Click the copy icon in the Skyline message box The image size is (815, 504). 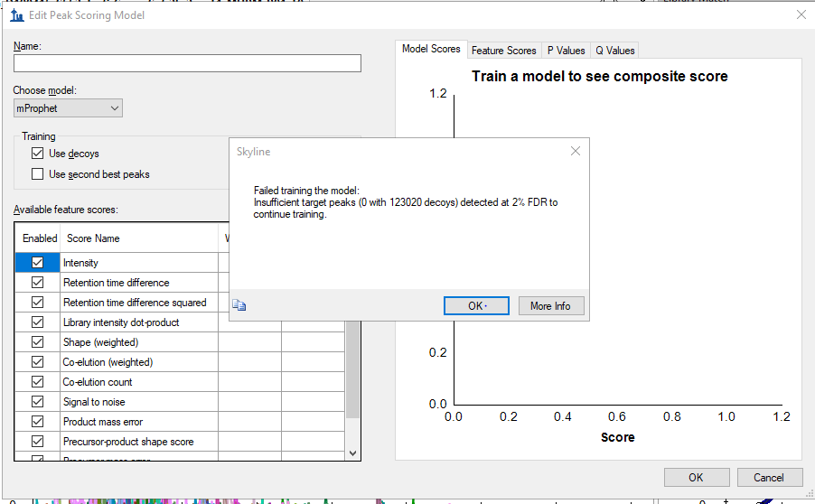click(239, 306)
